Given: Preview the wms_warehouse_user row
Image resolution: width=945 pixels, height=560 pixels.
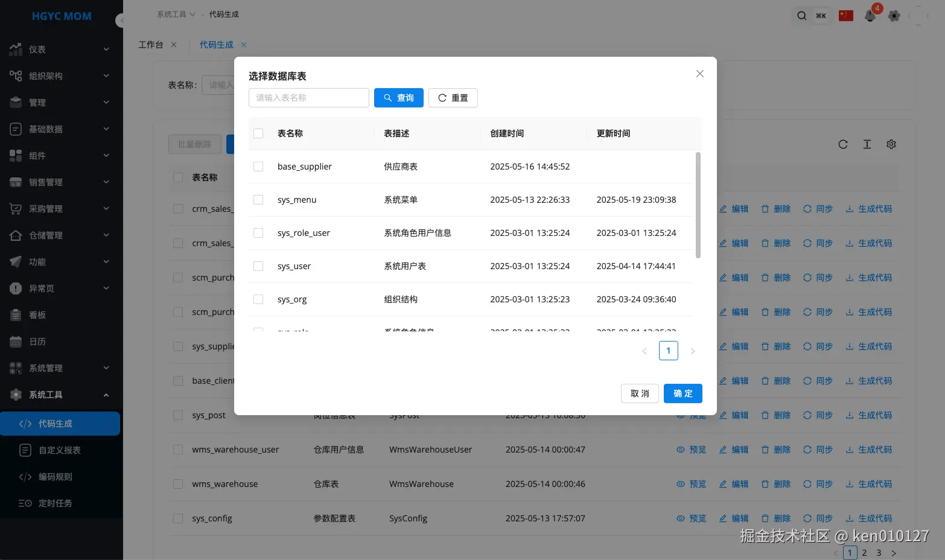Looking at the screenshot, I should pos(692,450).
